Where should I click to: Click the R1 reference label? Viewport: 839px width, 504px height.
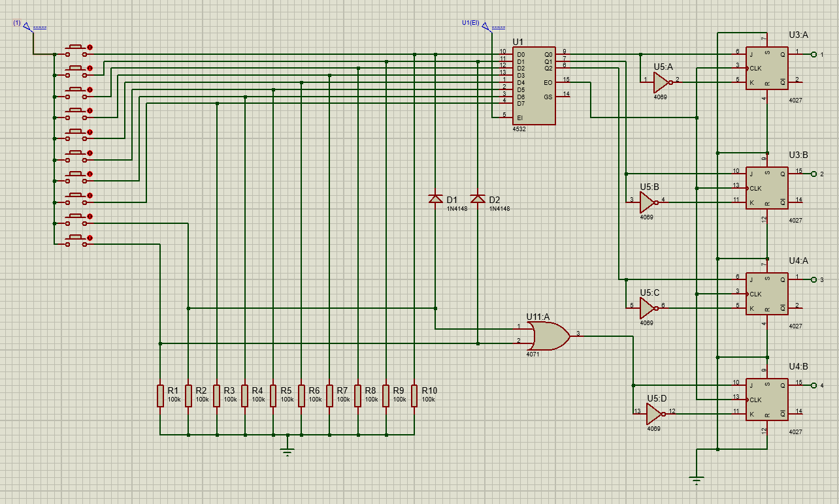[x=173, y=390]
